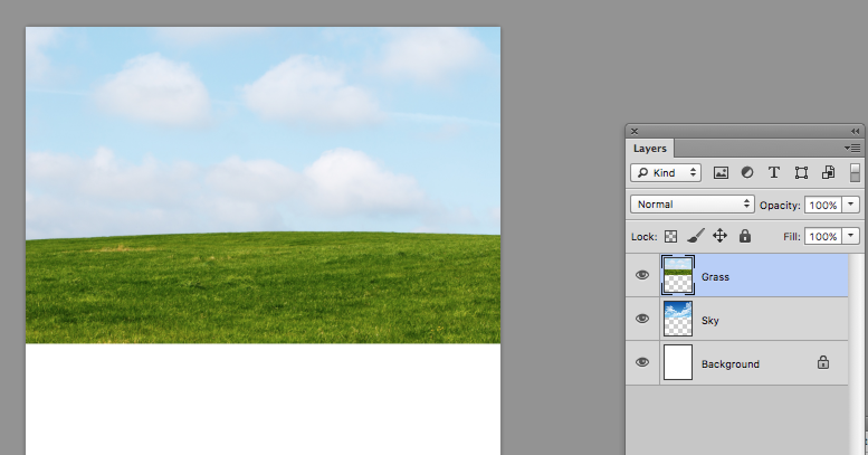Open the Kind filter type dropdown
Image resolution: width=868 pixels, height=455 pixels.
[x=666, y=173]
